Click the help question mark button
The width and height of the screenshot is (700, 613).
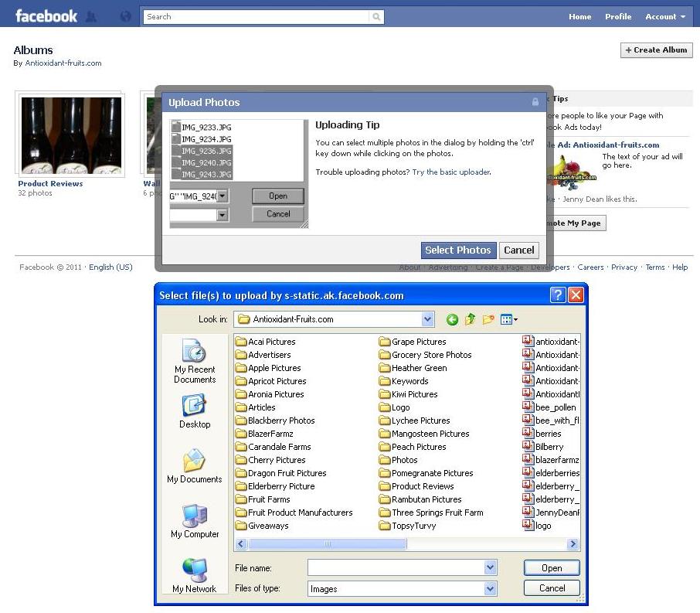(558, 295)
